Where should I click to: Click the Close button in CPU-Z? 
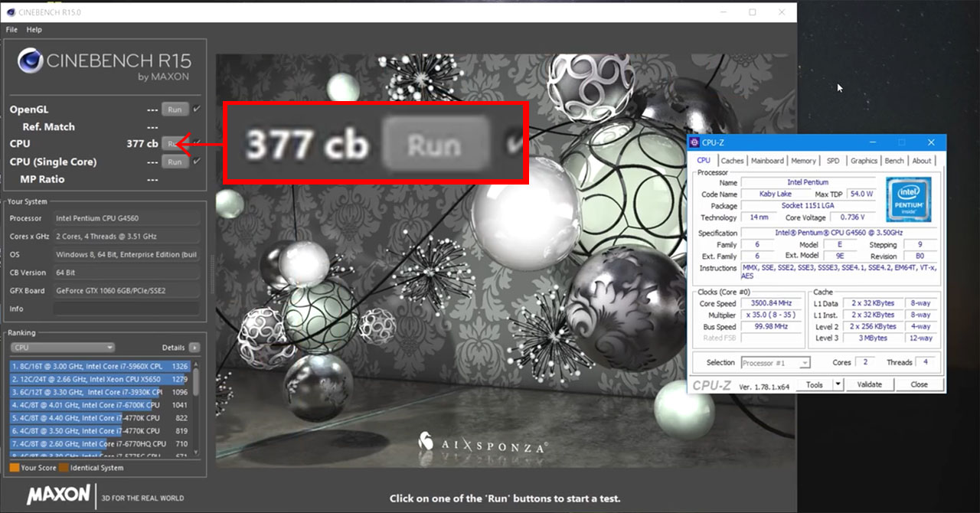(919, 384)
